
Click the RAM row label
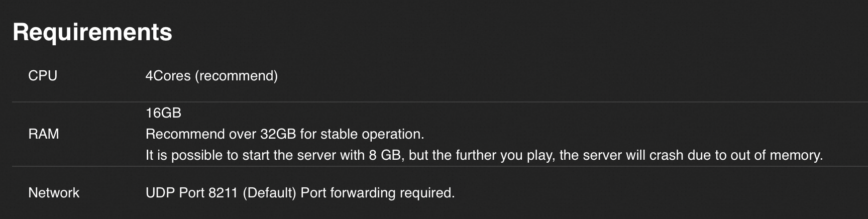(44, 134)
